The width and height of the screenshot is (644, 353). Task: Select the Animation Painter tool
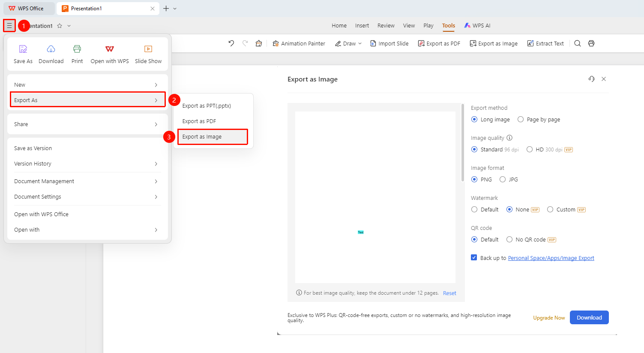(299, 43)
